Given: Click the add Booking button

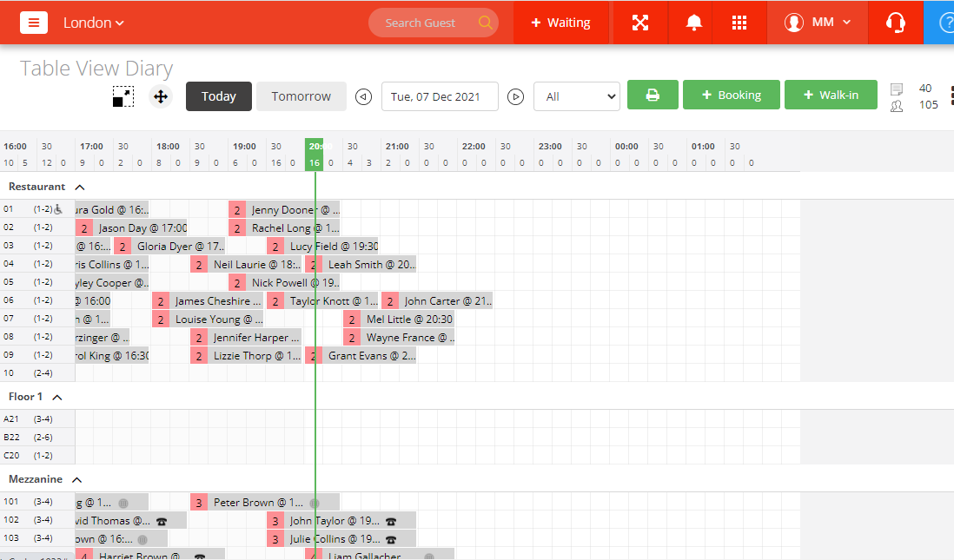Looking at the screenshot, I should pyautogui.click(x=731, y=96).
